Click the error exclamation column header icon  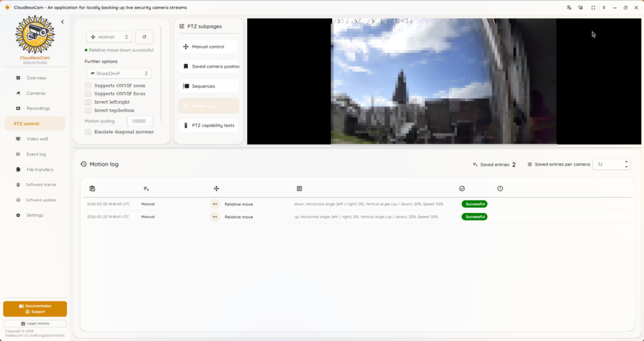500,188
